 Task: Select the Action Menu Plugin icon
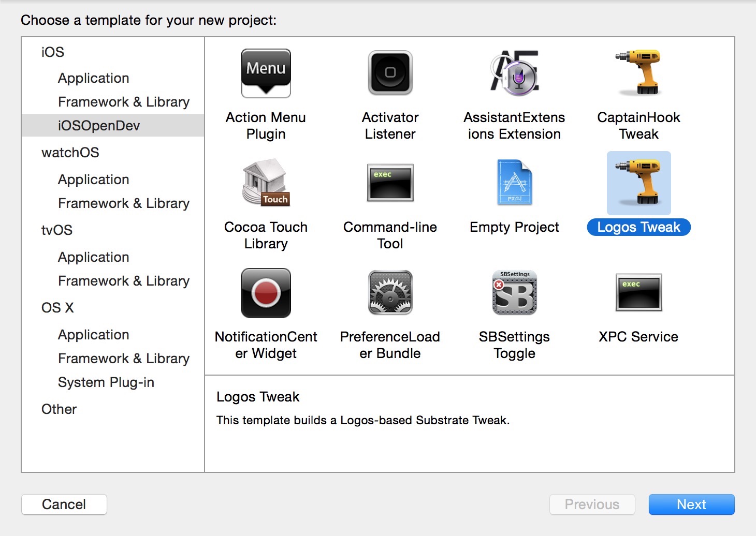(x=266, y=73)
